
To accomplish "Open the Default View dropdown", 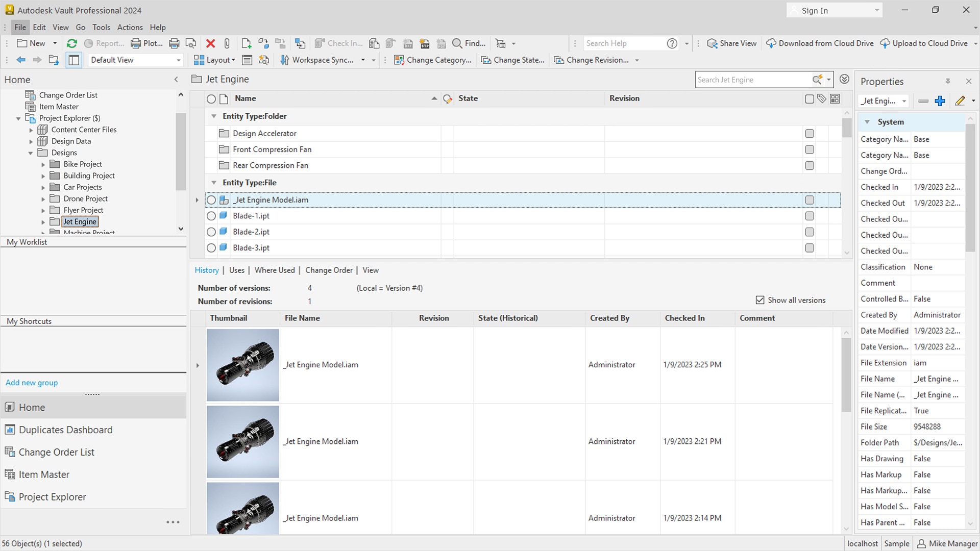I will point(178,60).
